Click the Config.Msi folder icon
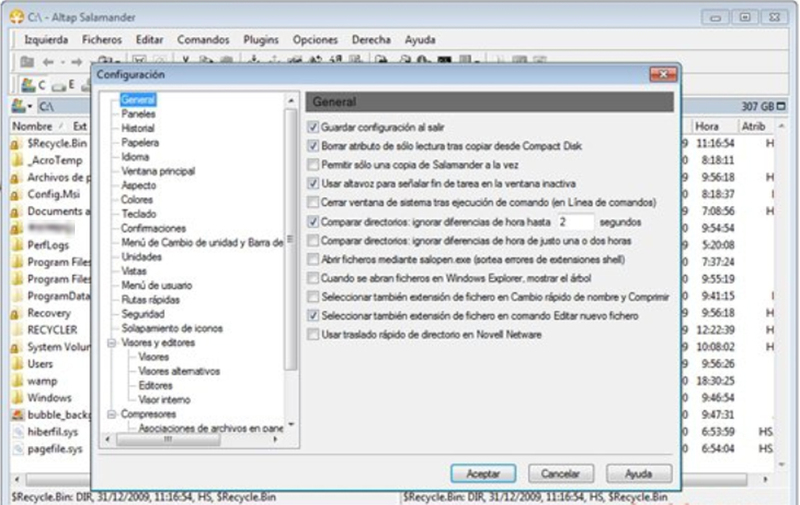This screenshot has width=800, height=505. (x=16, y=194)
